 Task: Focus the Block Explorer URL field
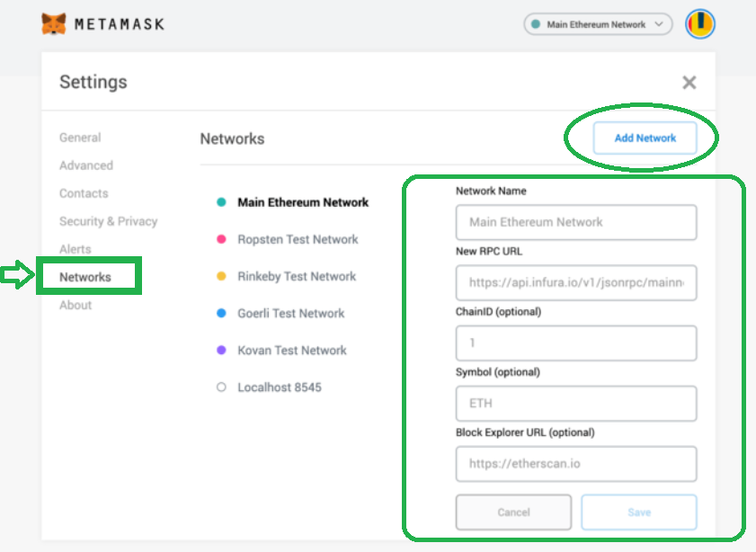pyautogui.click(x=576, y=464)
